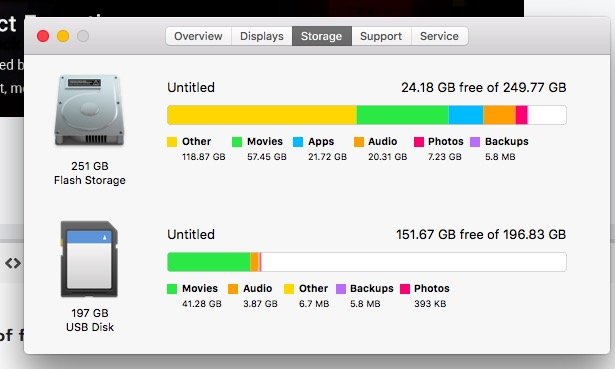Click pink Photos segment in flash storage bar
Image resolution: width=615 pixels, height=369 pixels.
(522, 115)
